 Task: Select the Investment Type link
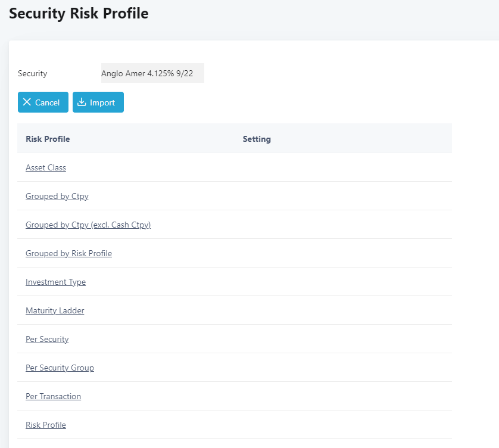coord(55,282)
